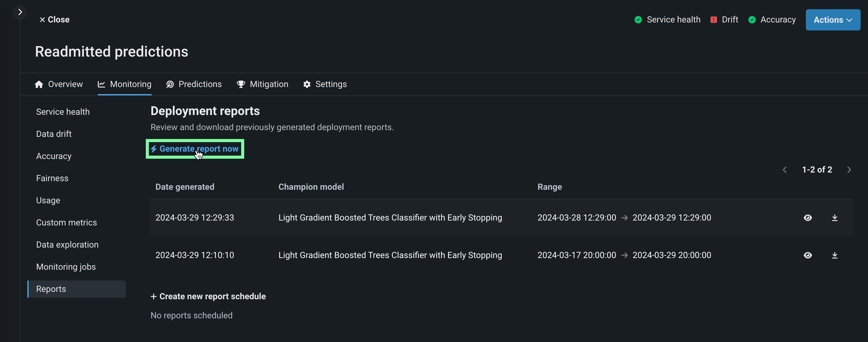Screen dimensions: 868x342
Task: Open the Settings tab
Action: tap(325, 84)
